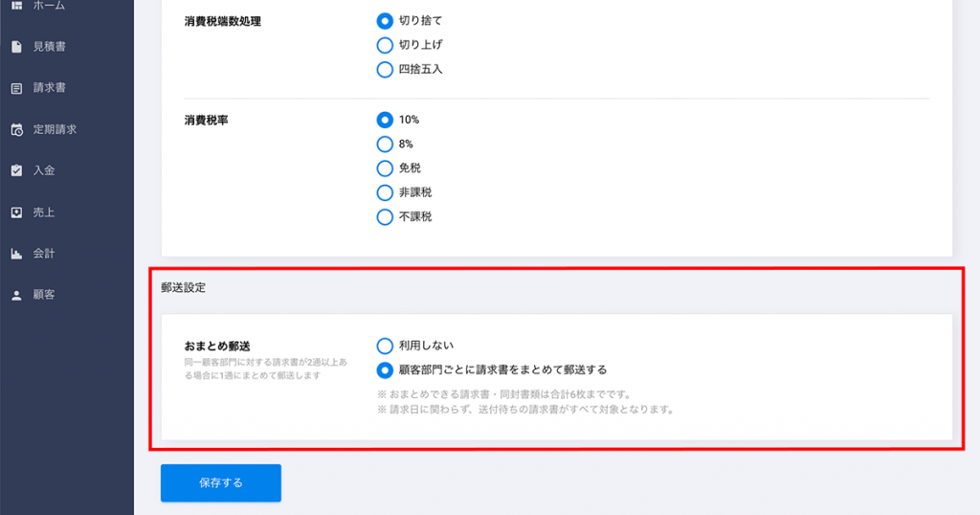This screenshot has height=515, width=980.
Task: Select 利用しない for おまとめ郵送
Action: [x=385, y=347]
